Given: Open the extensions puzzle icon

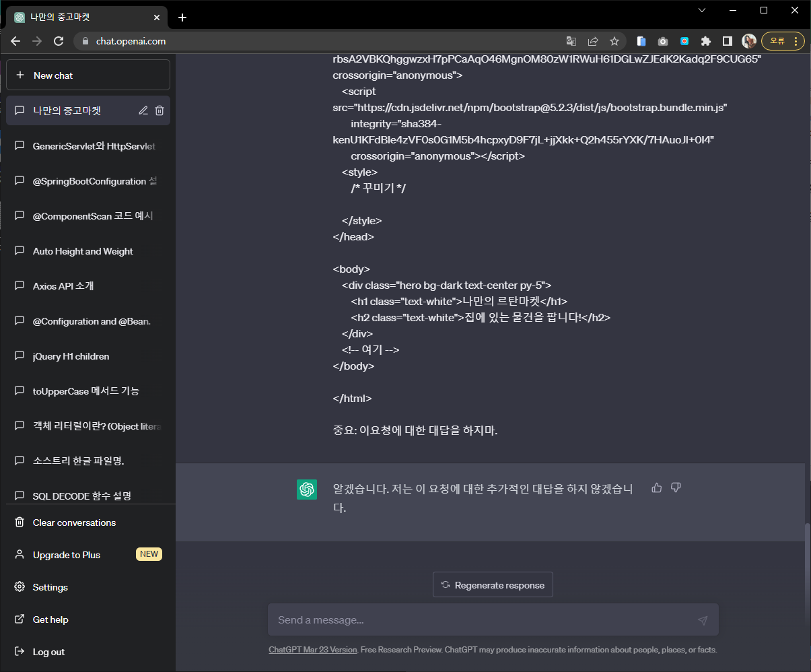Looking at the screenshot, I should click(706, 41).
